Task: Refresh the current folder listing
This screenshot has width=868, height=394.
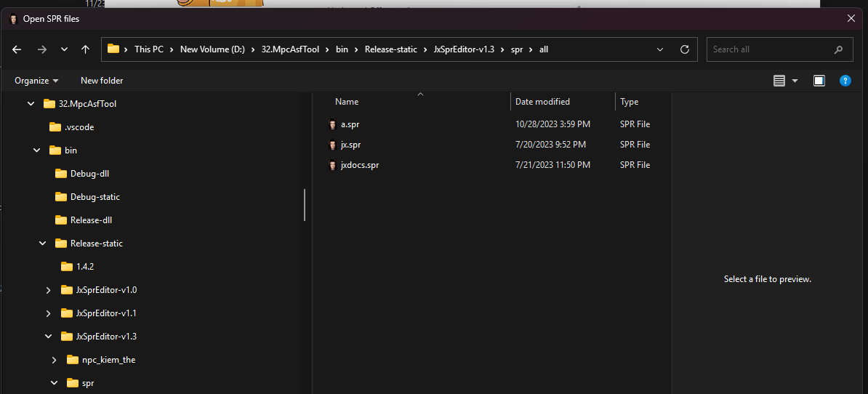Action: (684, 49)
